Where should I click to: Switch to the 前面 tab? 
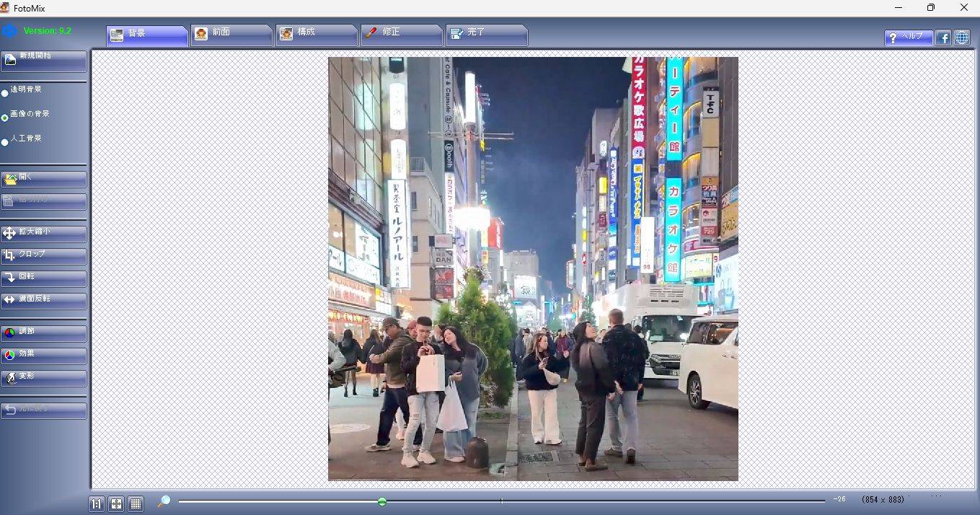coord(231,35)
